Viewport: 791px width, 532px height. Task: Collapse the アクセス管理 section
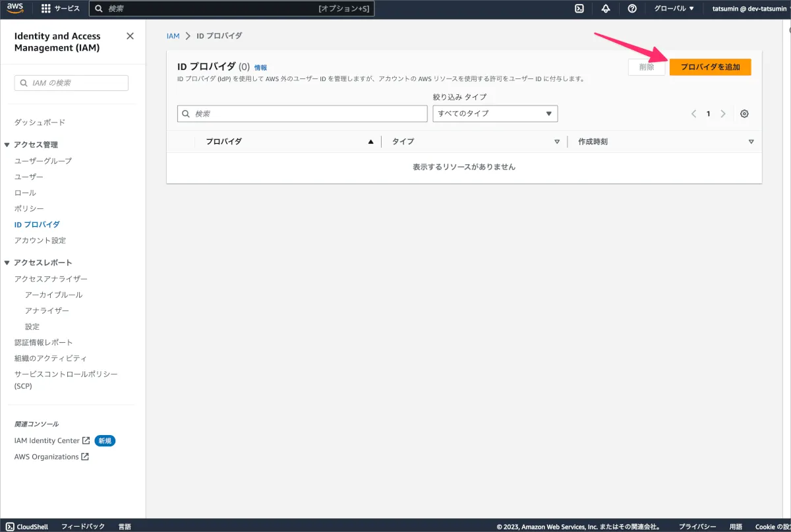point(7,145)
